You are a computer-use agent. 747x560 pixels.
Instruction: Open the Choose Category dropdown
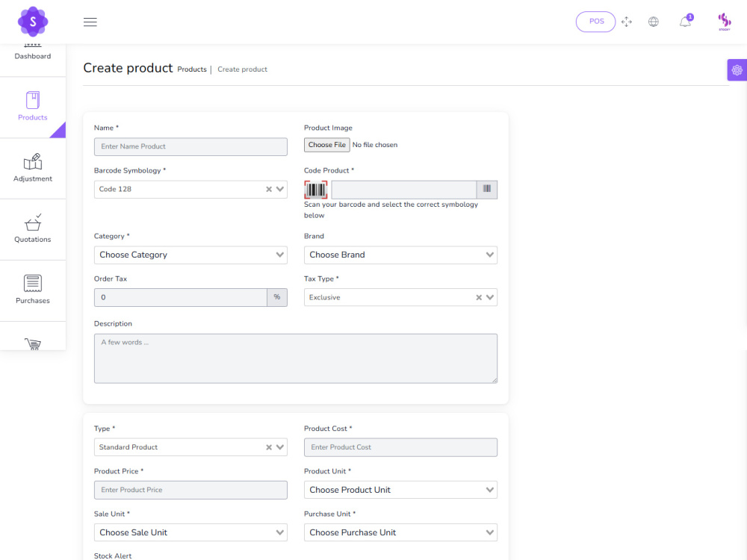[190, 255]
